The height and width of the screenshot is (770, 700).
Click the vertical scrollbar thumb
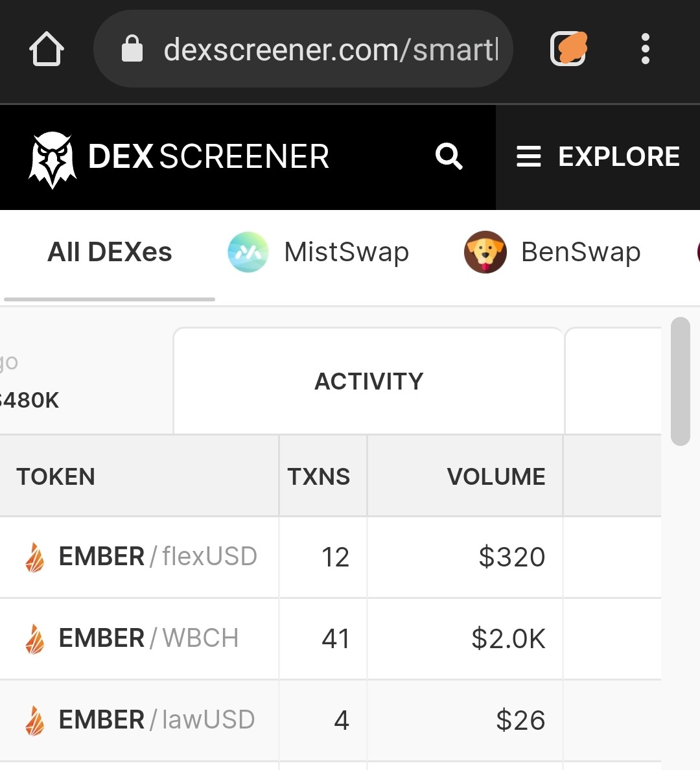click(681, 381)
